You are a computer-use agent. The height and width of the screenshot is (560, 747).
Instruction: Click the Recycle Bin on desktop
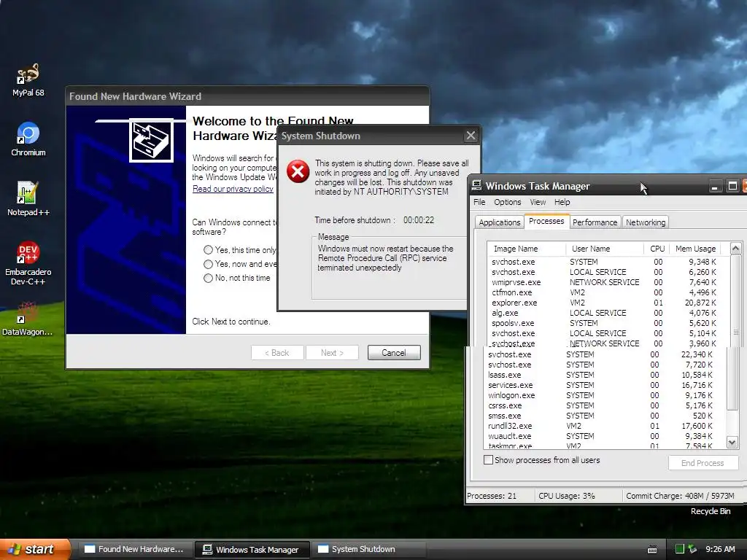pos(711,511)
